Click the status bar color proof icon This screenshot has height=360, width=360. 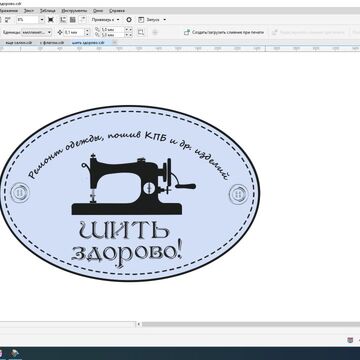350,340
